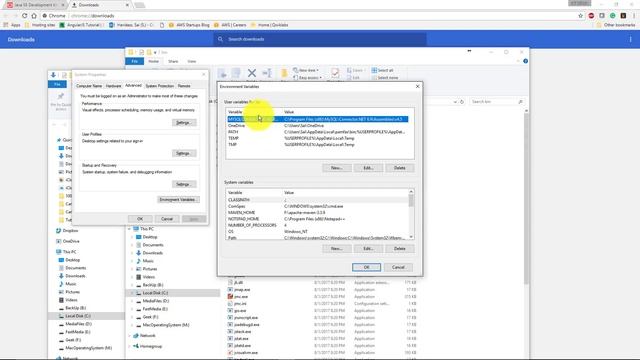Open System Protection tab in System Properties
Screen dimensions: 640x360
point(160,86)
